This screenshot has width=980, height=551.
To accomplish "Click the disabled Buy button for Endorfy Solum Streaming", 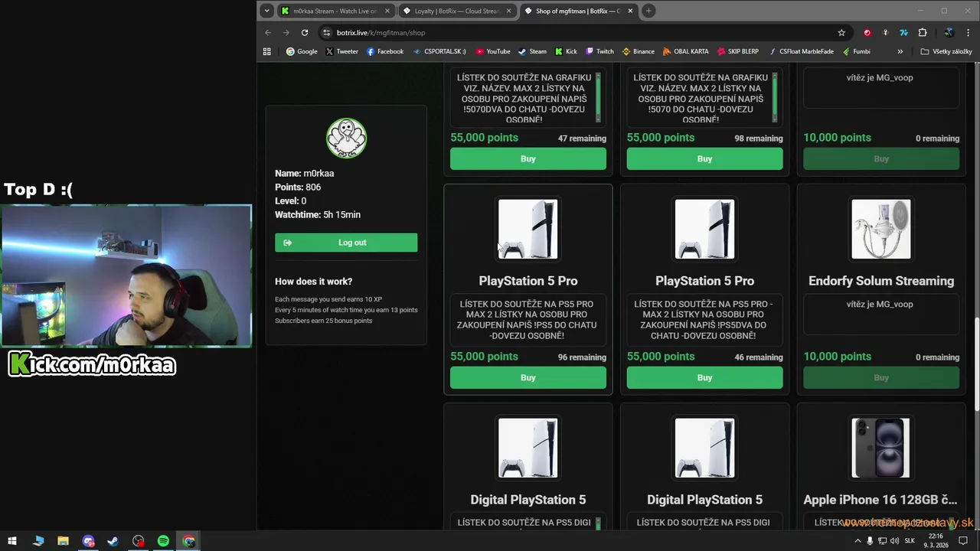I will [881, 378].
